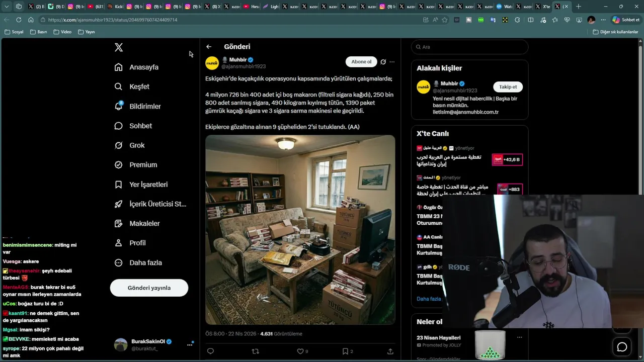Viewport: 644px width, 362px height.
Task: Open the browser essentials heart icon
Action: (567, 20)
